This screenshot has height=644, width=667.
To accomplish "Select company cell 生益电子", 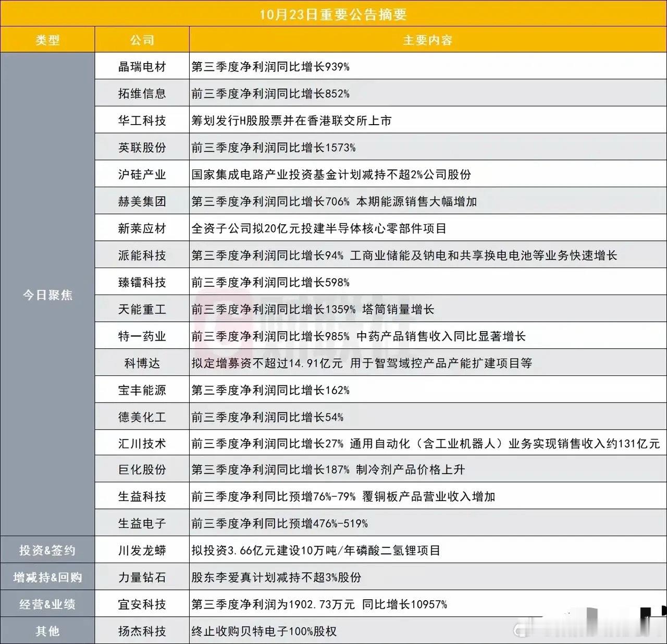I will coord(142,523).
